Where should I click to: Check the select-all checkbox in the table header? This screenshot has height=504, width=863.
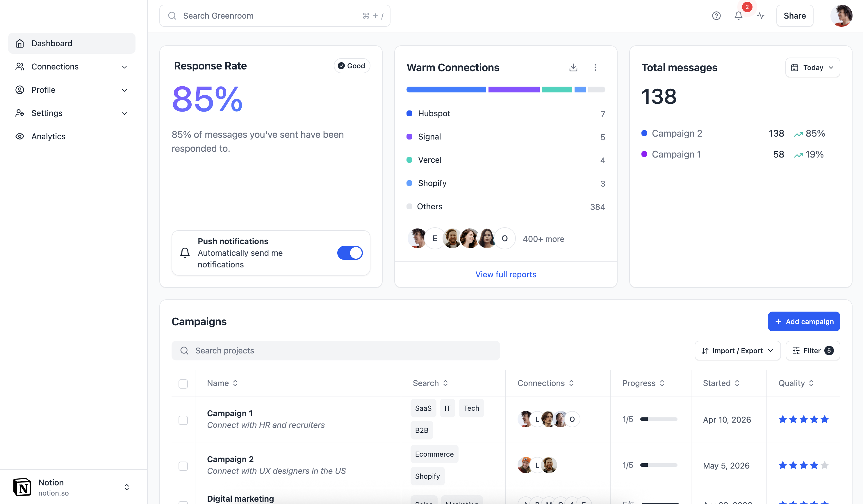[x=183, y=384]
